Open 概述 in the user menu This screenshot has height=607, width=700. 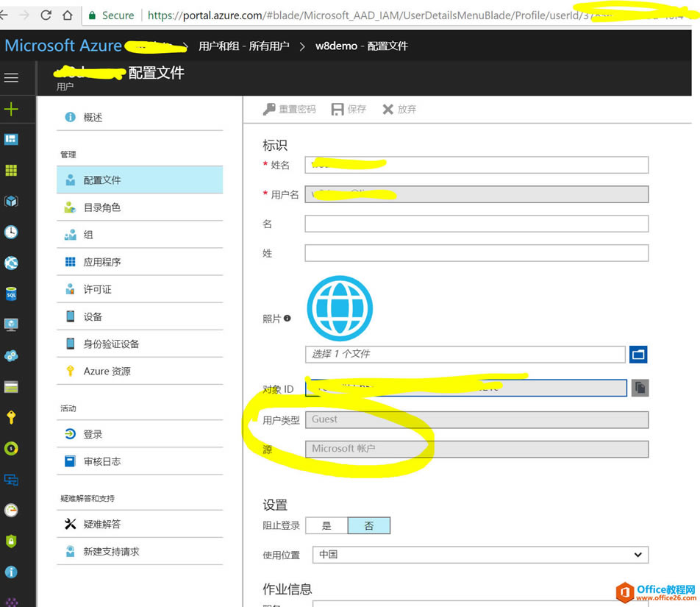[140, 118]
